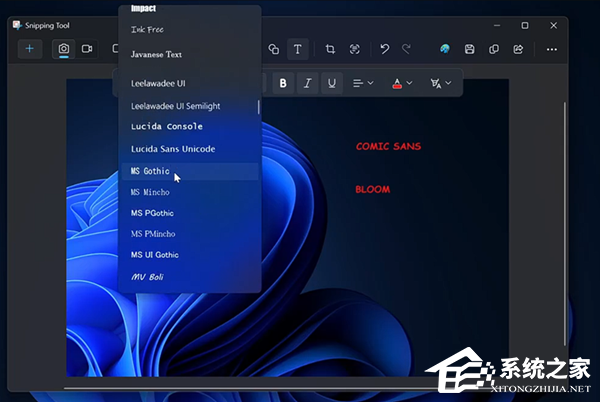Screen dimensions: 600x402
Task: Open the font color dropdown
Action: pos(402,83)
